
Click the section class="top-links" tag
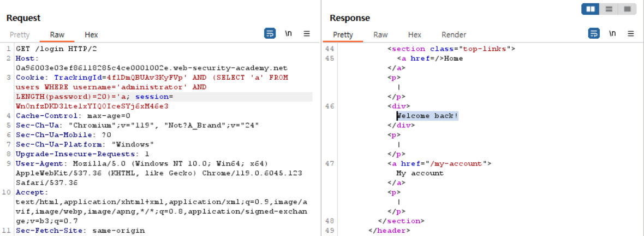point(451,49)
